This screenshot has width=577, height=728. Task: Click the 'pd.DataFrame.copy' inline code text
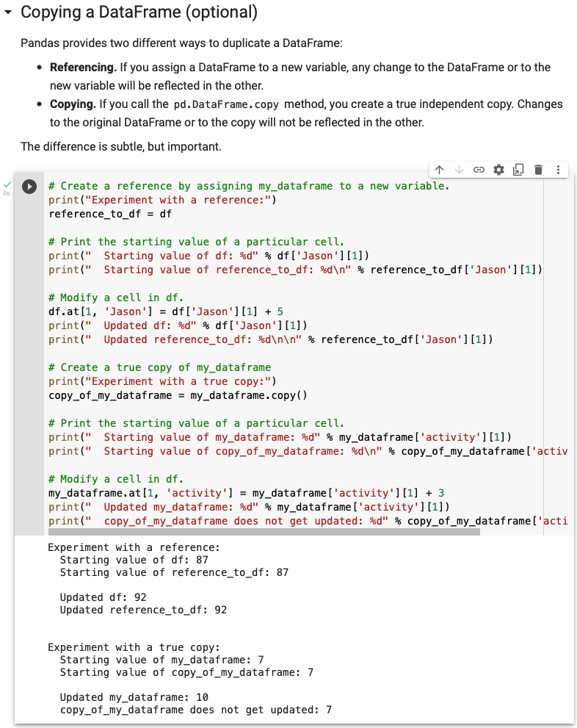click(x=226, y=104)
